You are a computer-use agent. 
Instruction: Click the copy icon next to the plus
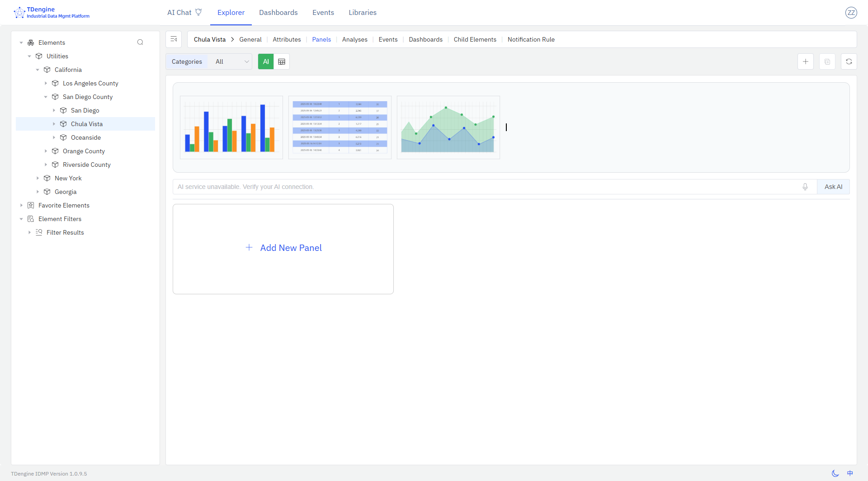[x=827, y=61]
